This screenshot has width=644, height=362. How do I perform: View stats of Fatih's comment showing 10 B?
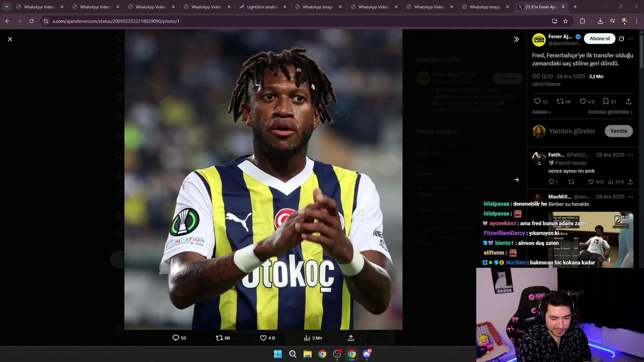[616, 182]
